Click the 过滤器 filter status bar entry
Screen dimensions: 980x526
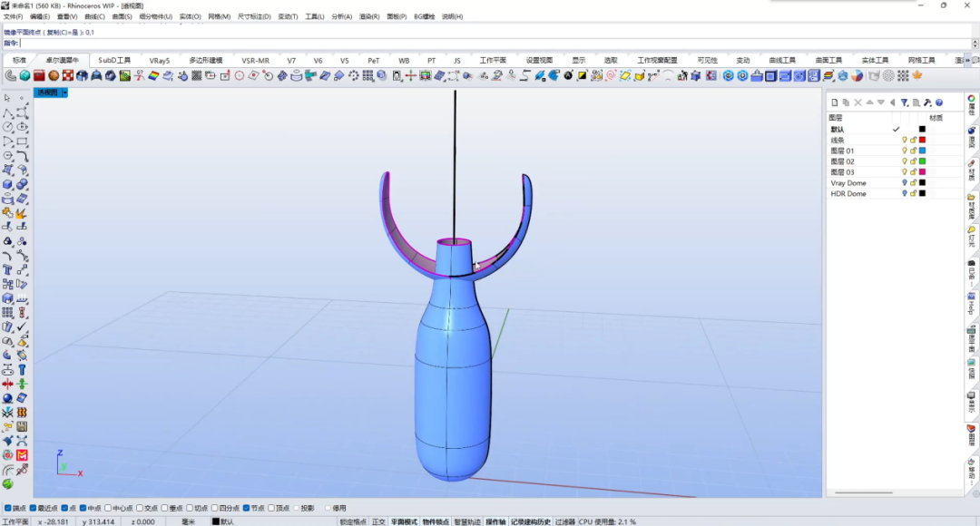click(x=565, y=521)
